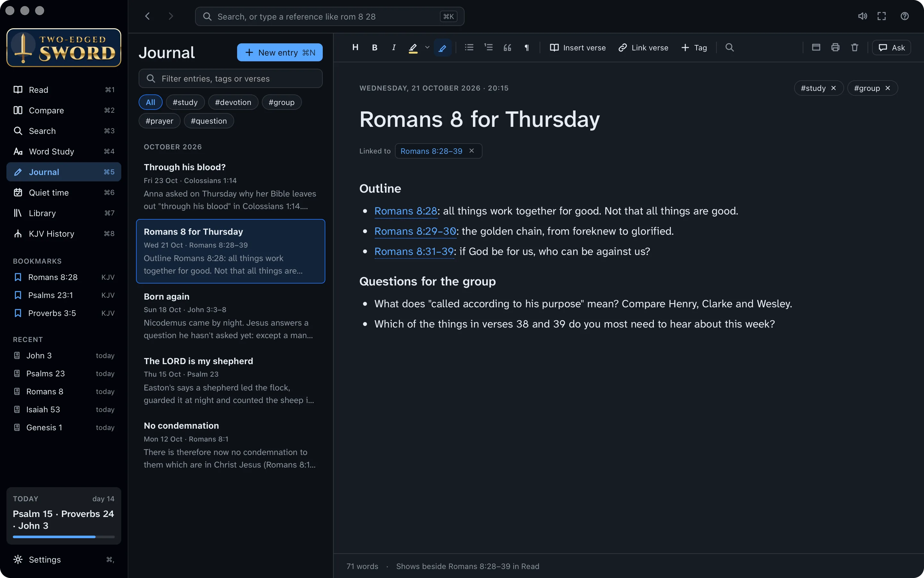Image resolution: width=924 pixels, height=578 pixels.
Task: Filter entries by #devotion chip
Action: coord(233,102)
